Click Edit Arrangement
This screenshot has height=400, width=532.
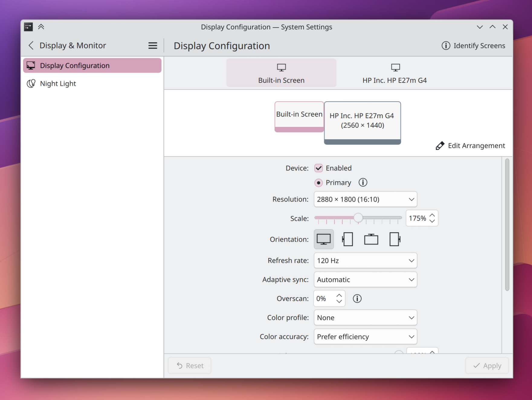pyautogui.click(x=470, y=146)
